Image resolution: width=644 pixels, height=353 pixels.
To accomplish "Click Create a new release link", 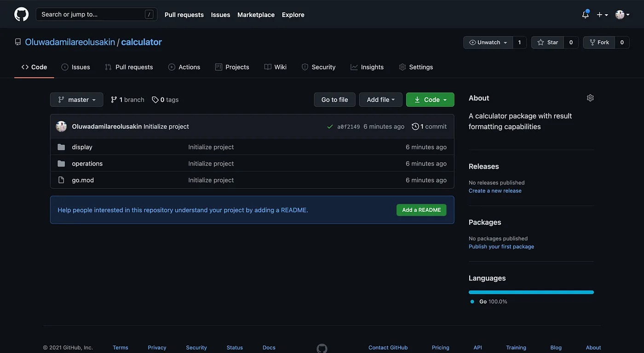I will (495, 191).
